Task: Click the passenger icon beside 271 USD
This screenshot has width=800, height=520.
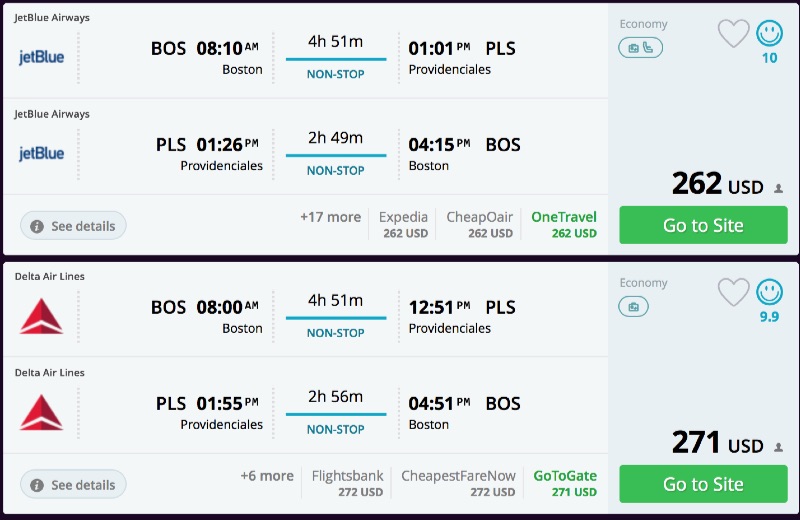Action: [x=779, y=447]
